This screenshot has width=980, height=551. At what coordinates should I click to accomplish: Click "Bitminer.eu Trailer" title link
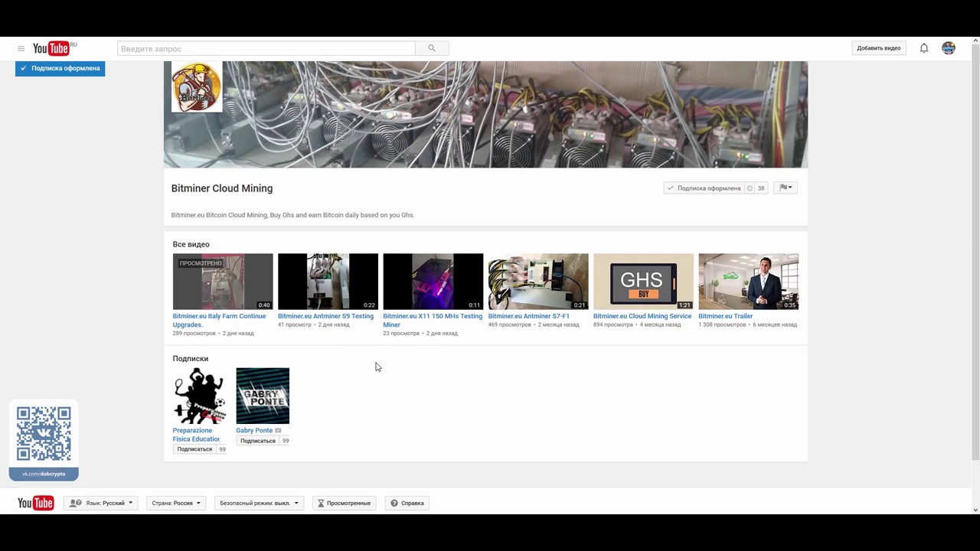(x=726, y=316)
